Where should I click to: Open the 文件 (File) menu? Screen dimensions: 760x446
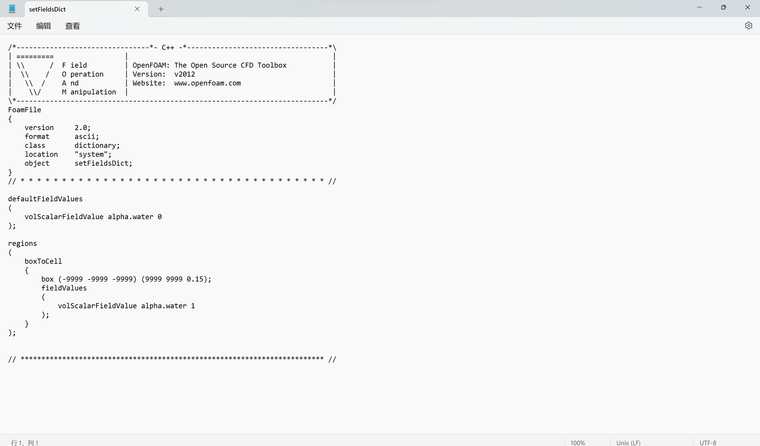[x=15, y=26]
